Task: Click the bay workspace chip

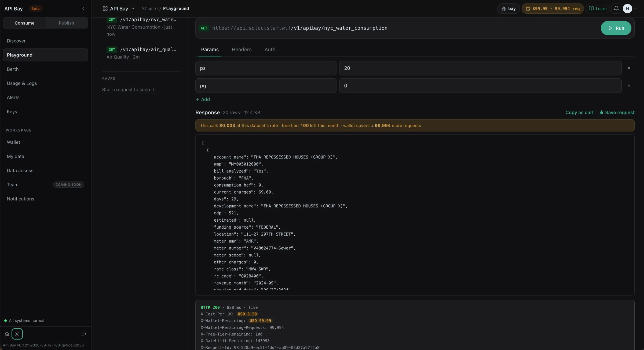Action: point(508,9)
